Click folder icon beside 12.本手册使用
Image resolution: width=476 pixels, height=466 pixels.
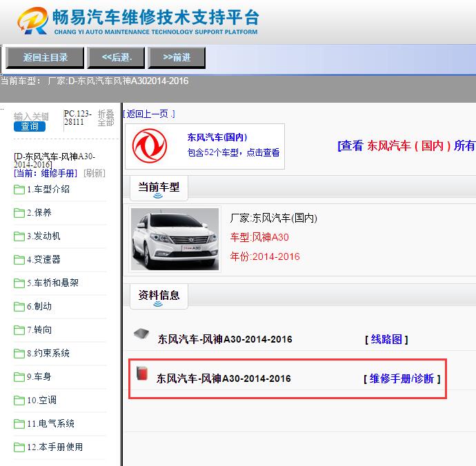point(19,447)
